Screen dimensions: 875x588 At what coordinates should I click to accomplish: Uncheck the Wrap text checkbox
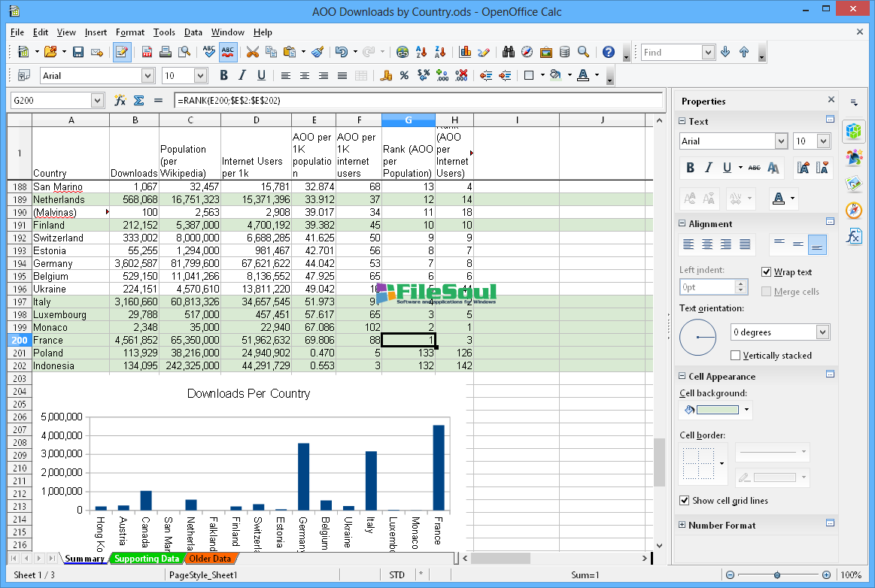pos(767,272)
